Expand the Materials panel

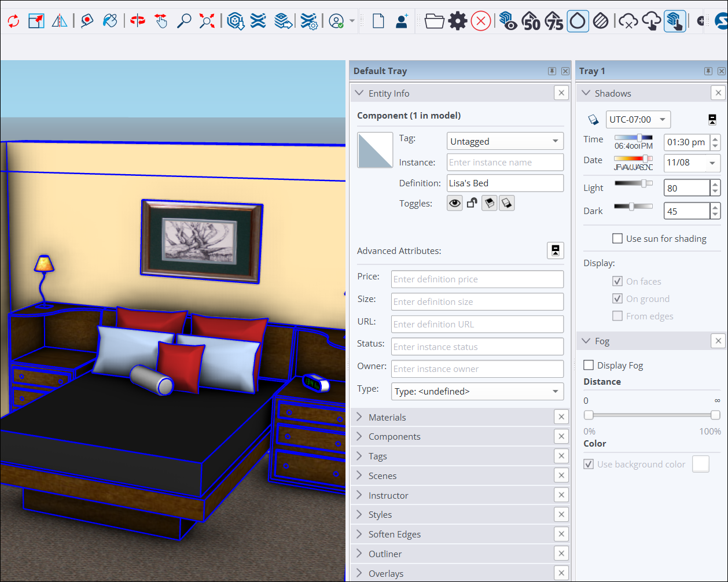[x=387, y=417]
